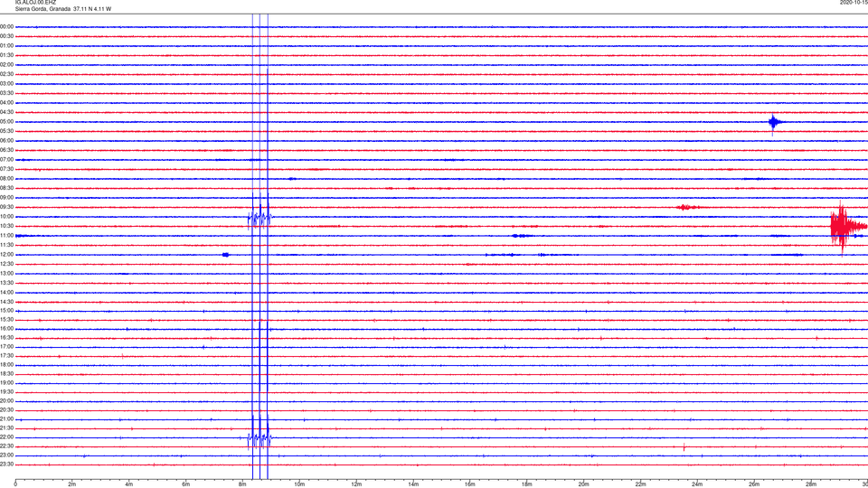This screenshot has height=488, width=868.
Task: Click the red spike on 22:30 trace
Action: point(684,447)
